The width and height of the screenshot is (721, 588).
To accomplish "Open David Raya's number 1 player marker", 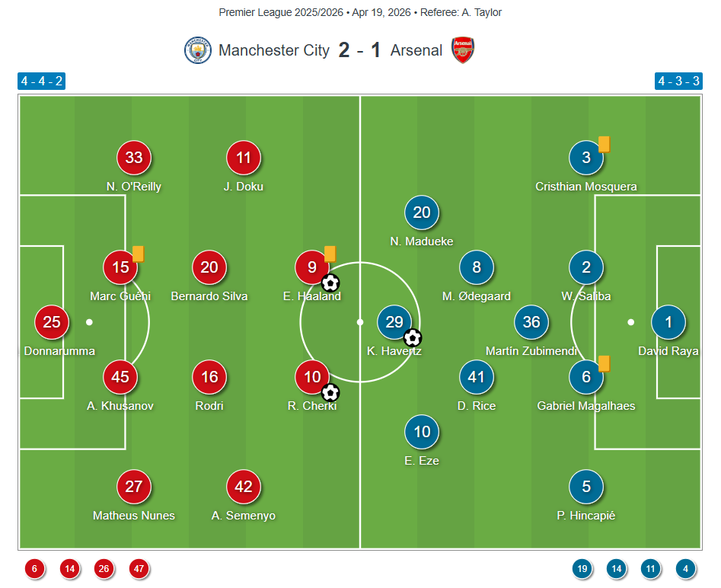I will tap(668, 322).
